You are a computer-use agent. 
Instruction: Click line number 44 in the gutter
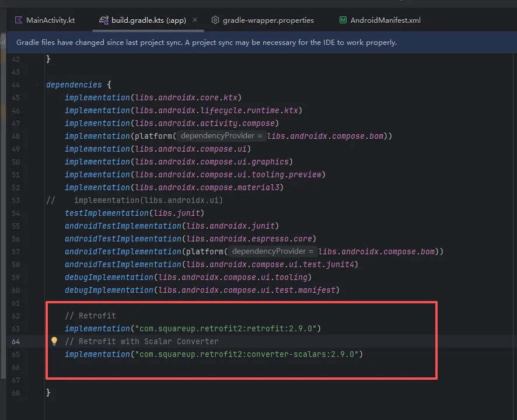point(16,85)
